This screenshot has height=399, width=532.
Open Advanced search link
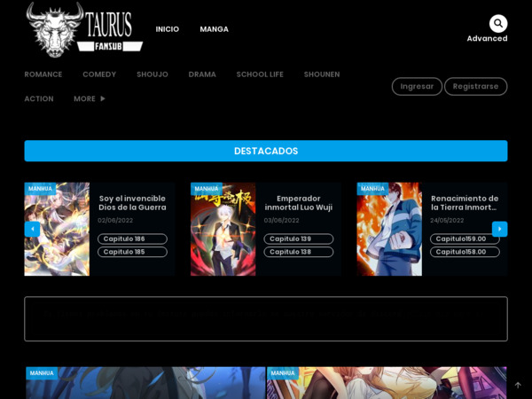click(487, 38)
